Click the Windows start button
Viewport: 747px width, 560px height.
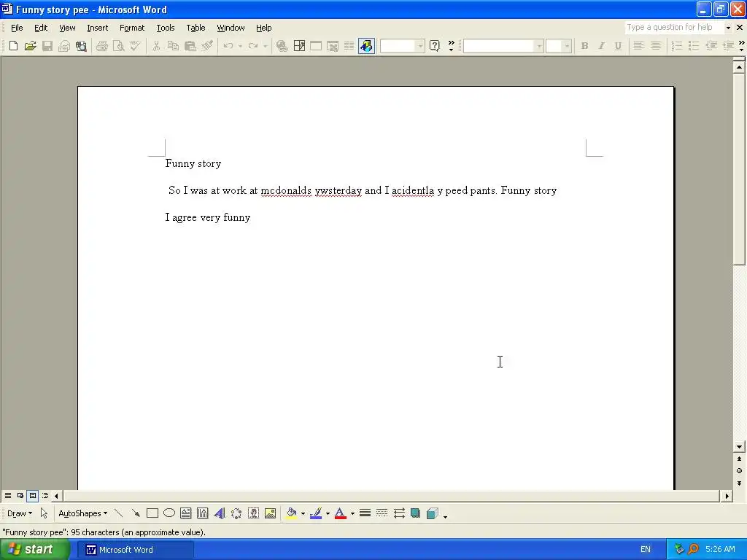pyautogui.click(x=35, y=549)
